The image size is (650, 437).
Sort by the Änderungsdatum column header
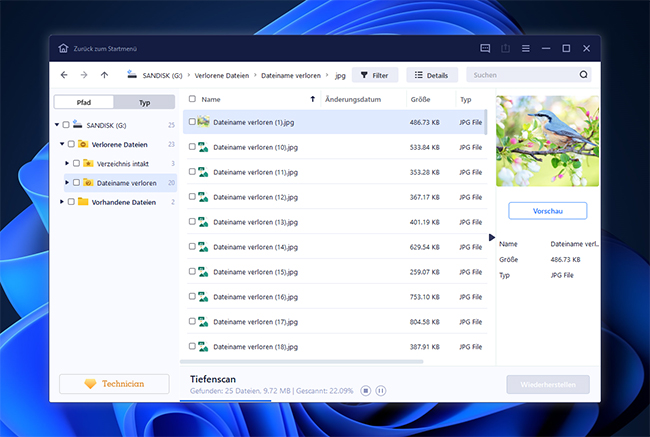point(353,99)
